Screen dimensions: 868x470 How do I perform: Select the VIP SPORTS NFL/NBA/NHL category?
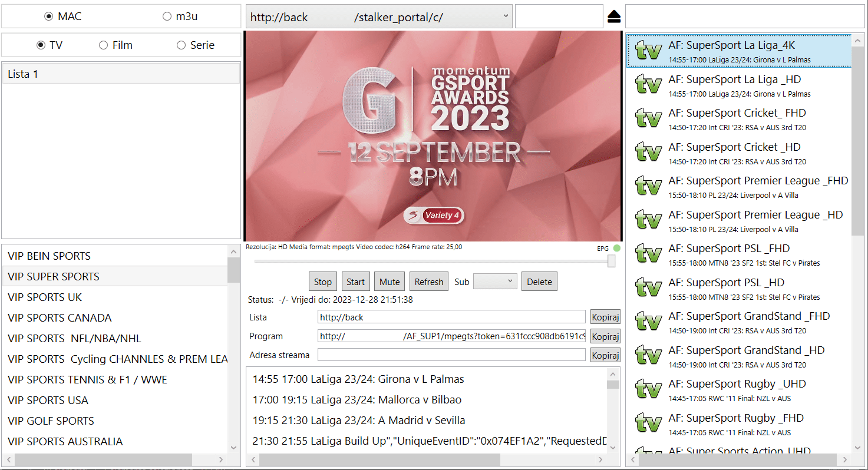[115, 339]
